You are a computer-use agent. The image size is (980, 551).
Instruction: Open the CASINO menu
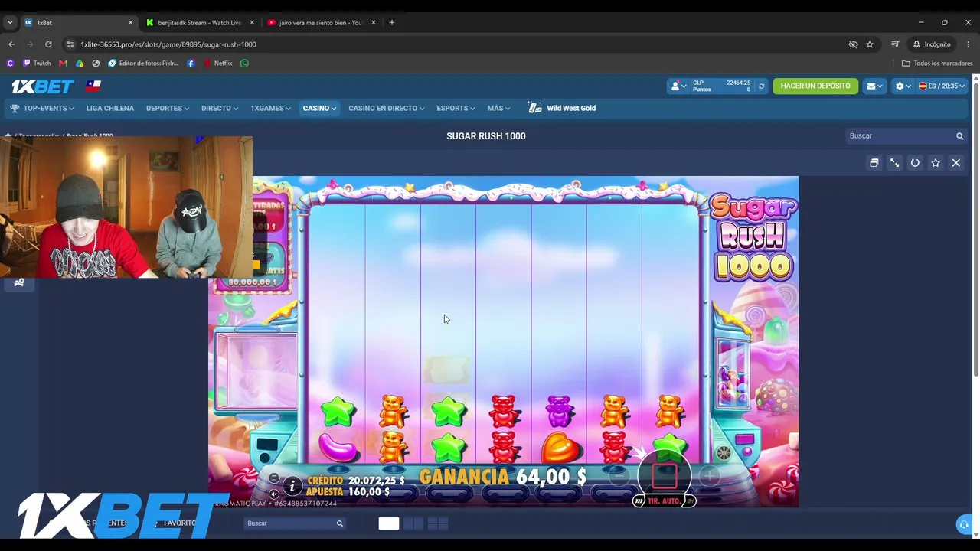[319, 109]
